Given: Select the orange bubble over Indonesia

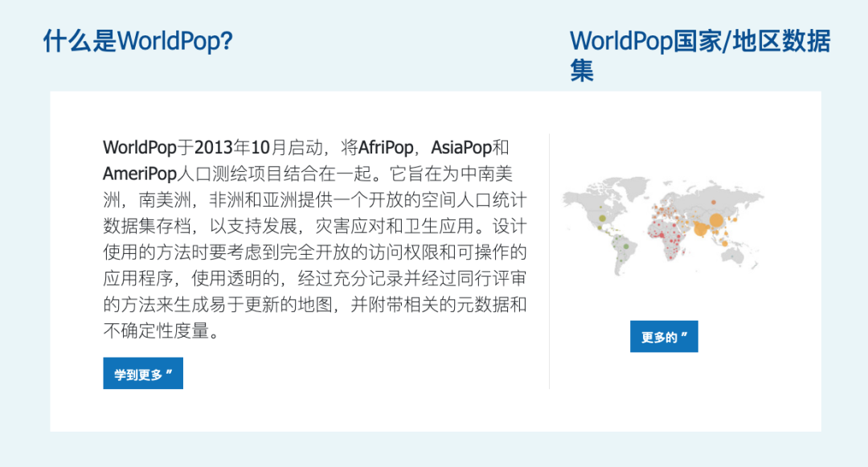Looking at the screenshot, I should pos(725,244).
